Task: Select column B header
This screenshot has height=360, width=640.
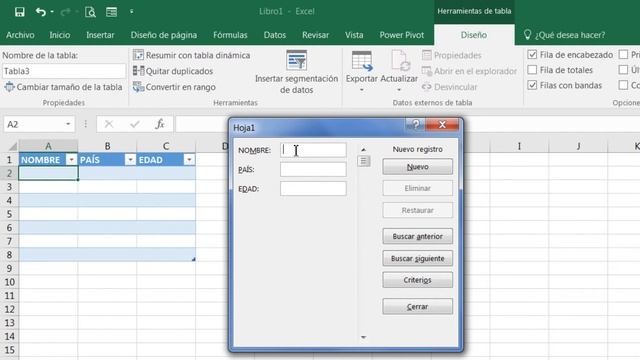Action: pyautogui.click(x=107, y=146)
